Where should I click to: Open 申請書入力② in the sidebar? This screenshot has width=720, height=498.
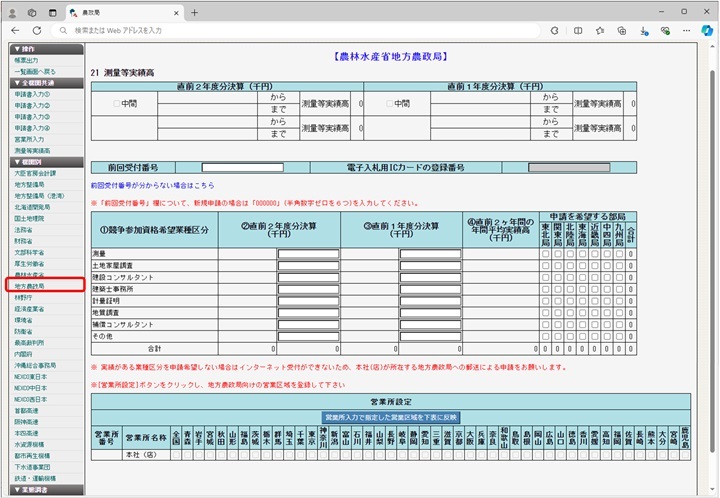point(32,106)
